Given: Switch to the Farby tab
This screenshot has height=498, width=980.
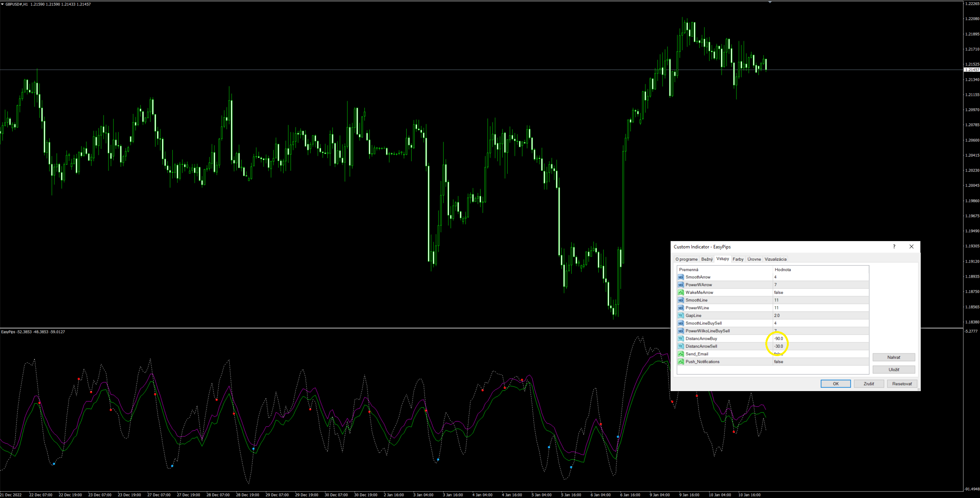Looking at the screenshot, I should (x=738, y=259).
